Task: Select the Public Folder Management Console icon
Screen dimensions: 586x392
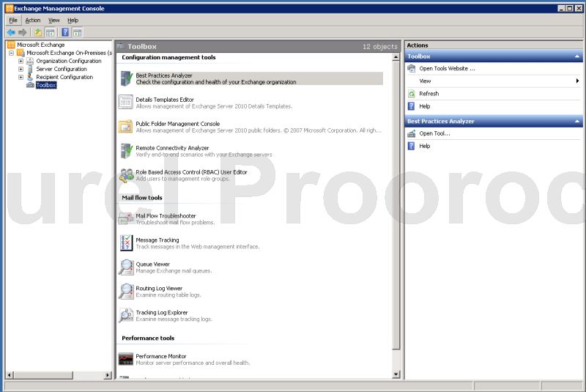Action: pyautogui.click(x=125, y=127)
